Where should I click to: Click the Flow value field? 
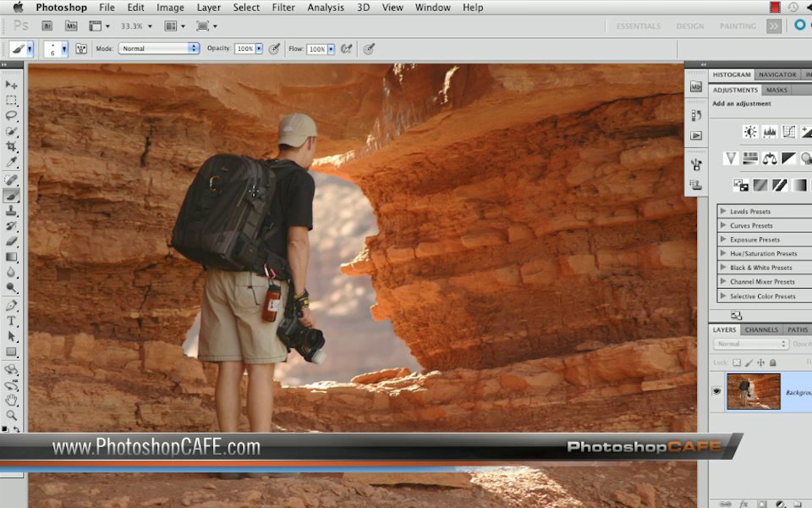(317, 49)
